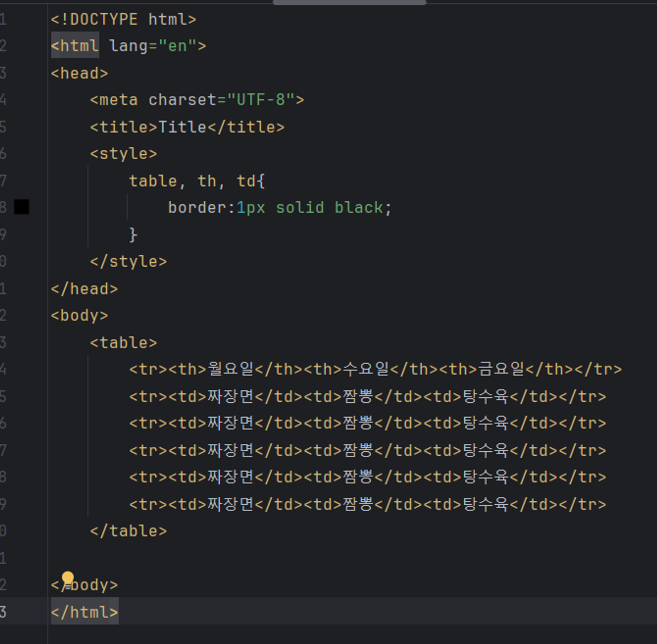
Task: Click the meta charset="UTF-8" line
Action: [x=197, y=100]
